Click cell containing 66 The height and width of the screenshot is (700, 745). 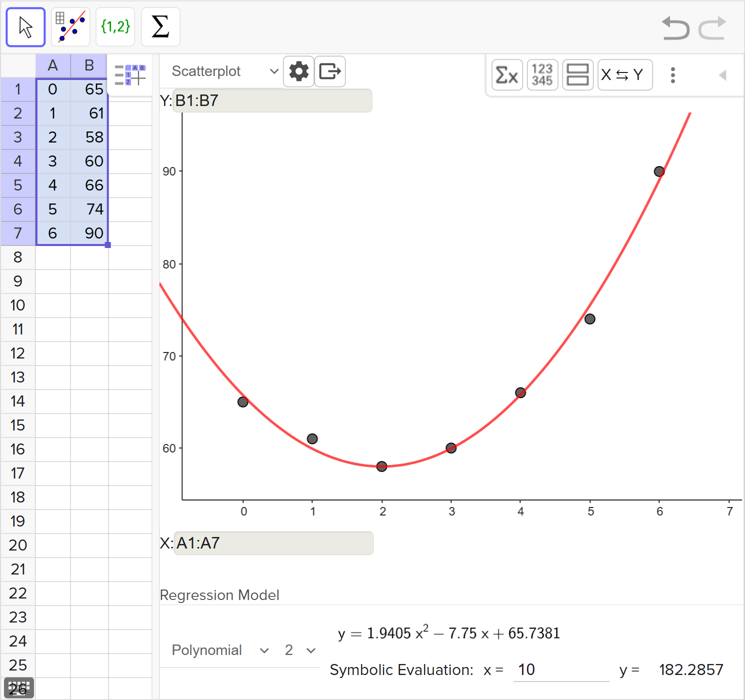coord(89,185)
